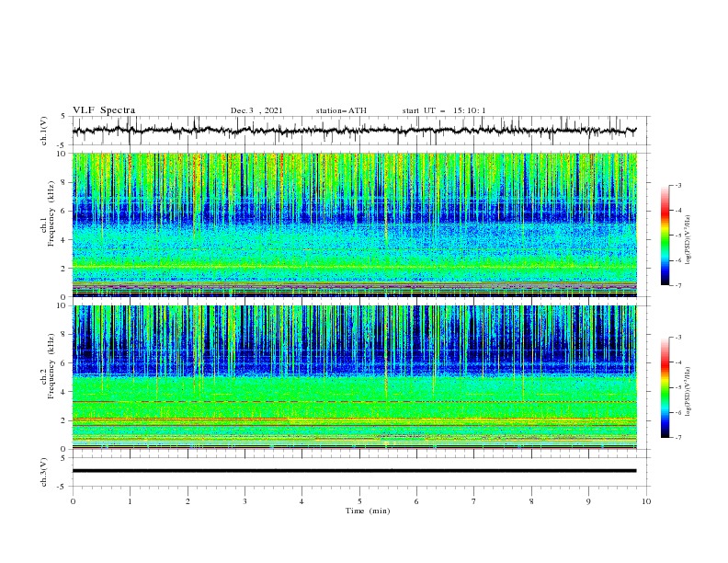728x563 pixels.
Task: Click time axis tick label "2"
Action: coord(188,501)
